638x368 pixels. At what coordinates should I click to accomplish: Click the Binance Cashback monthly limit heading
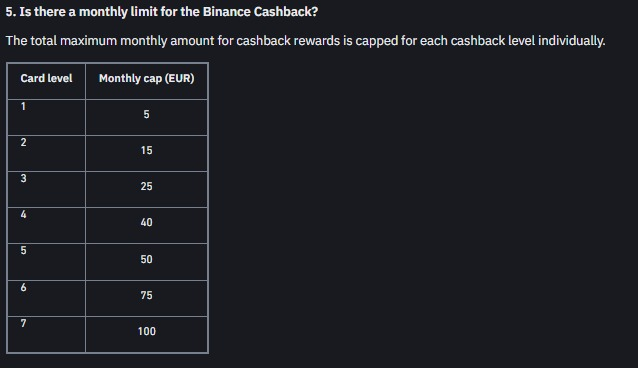(162, 12)
